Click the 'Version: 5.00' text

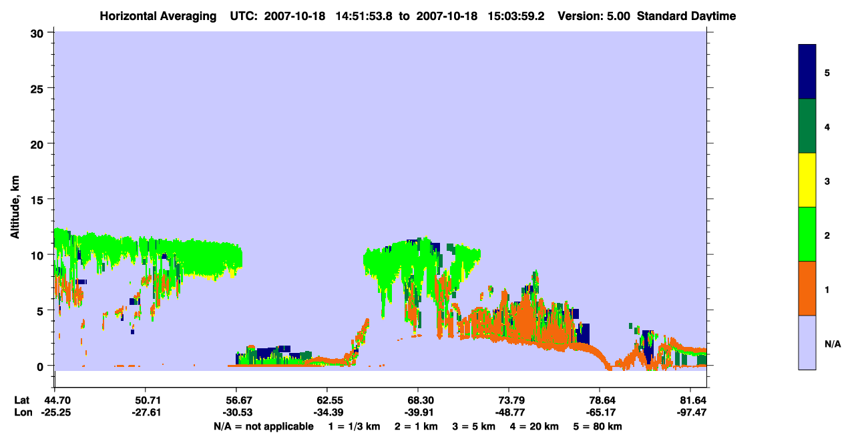coord(593,16)
